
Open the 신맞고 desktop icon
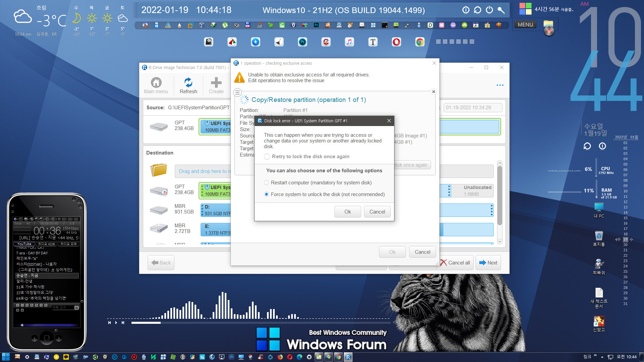(x=599, y=324)
